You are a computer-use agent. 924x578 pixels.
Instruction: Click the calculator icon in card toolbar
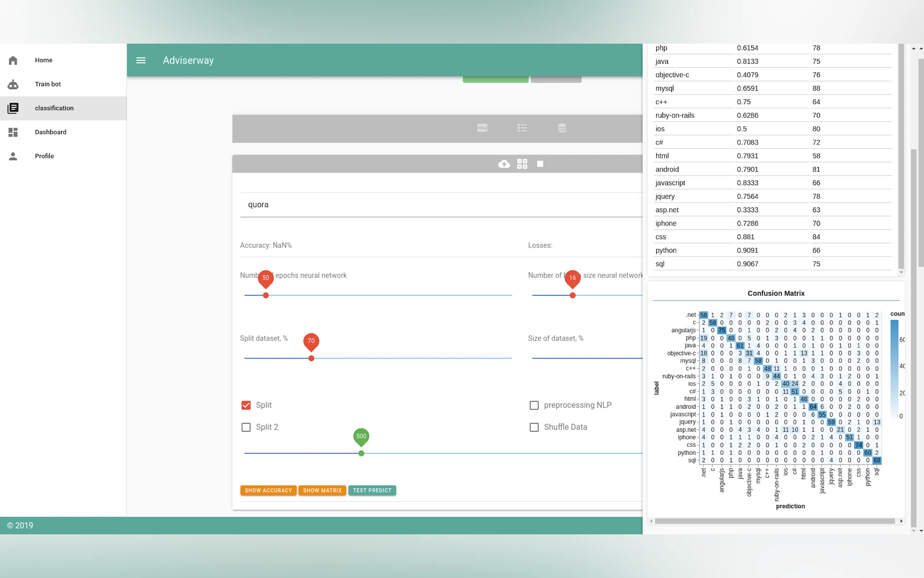pos(522,164)
